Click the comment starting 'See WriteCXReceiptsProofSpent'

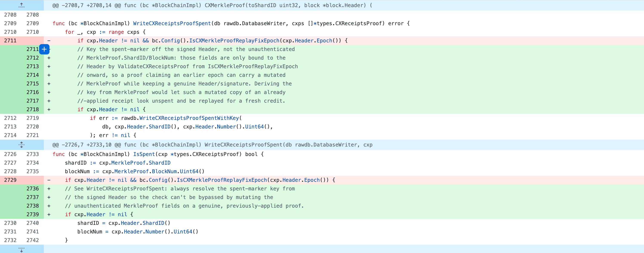(180, 189)
